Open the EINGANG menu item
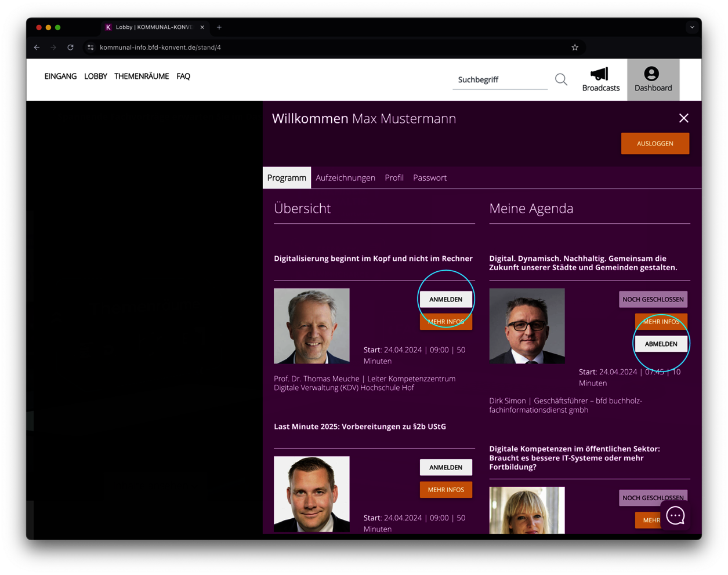 [x=60, y=77]
